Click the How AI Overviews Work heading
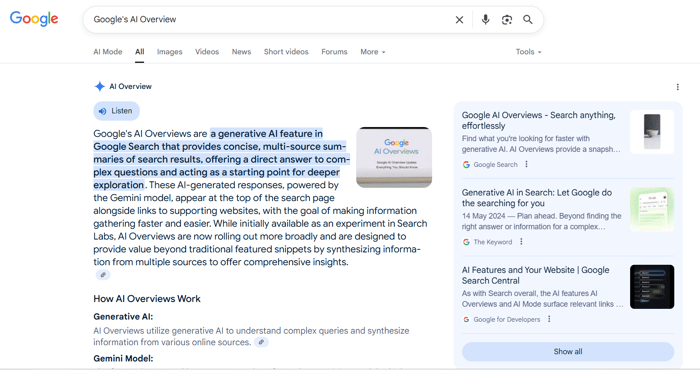This screenshot has height=370, width=700. pos(147,299)
